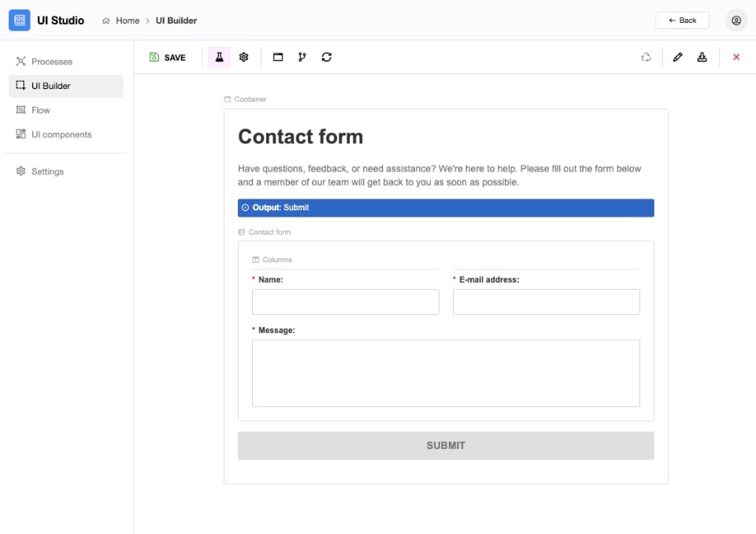Click the sync icon left of the pencil

(x=646, y=57)
